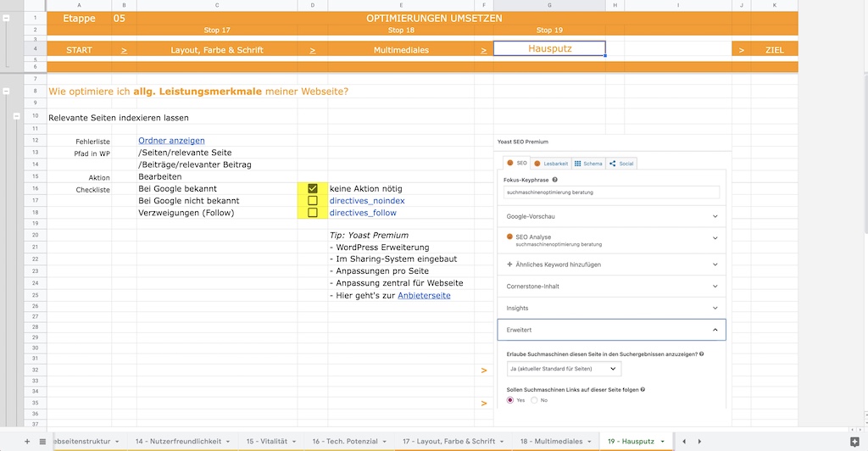Click the plus icon before Ähnliches Keyword hinzufügen
Image resolution: width=868 pixels, height=451 pixels.
click(509, 264)
